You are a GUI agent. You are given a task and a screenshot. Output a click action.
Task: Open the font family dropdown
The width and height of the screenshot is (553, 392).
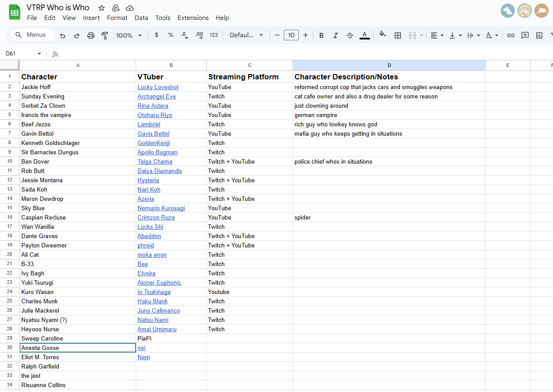(246, 35)
